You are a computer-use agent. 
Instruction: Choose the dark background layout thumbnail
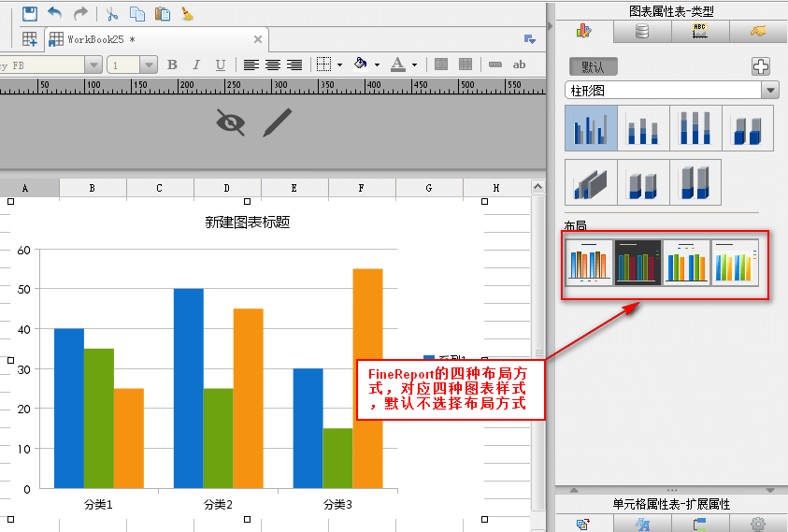638,263
